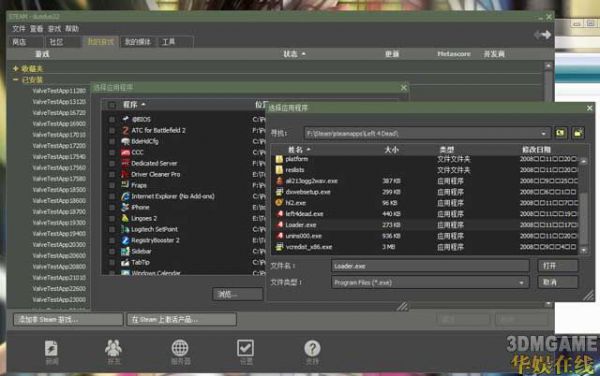The height and width of the screenshot is (376, 600).
Task: Tick the checkbox beside ATC for Battlefield 2
Action: pos(112,130)
